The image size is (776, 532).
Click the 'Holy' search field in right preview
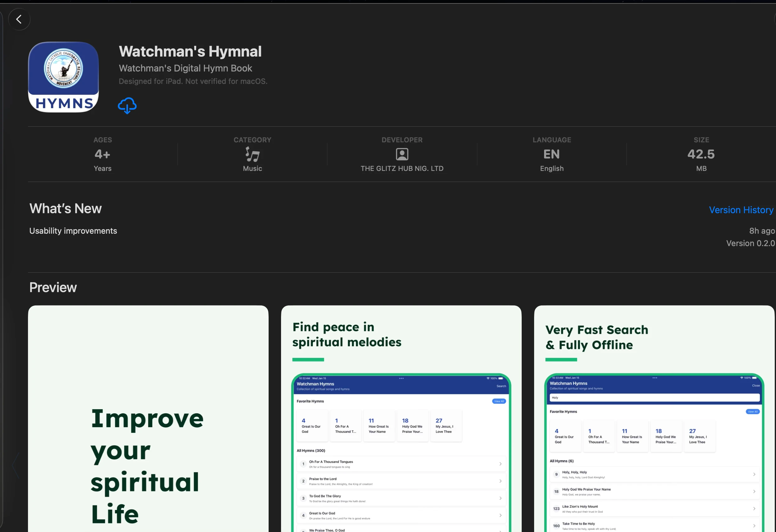pyautogui.click(x=654, y=397)
